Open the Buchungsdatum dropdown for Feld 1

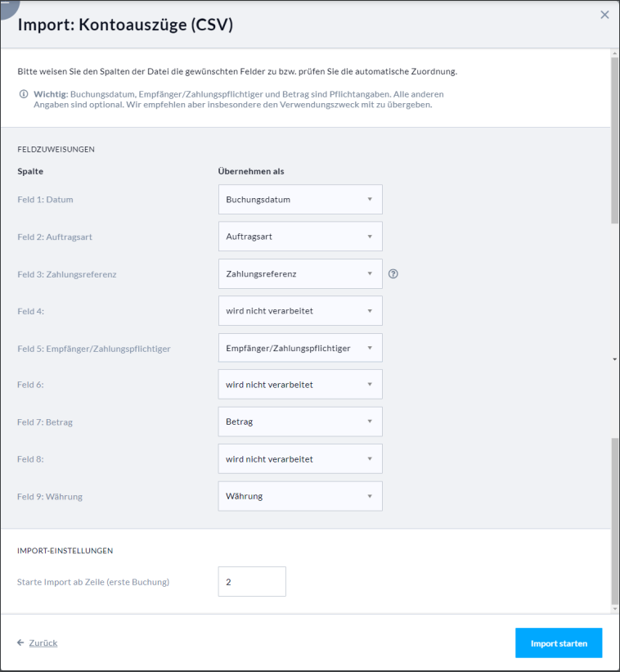(300, 199)
